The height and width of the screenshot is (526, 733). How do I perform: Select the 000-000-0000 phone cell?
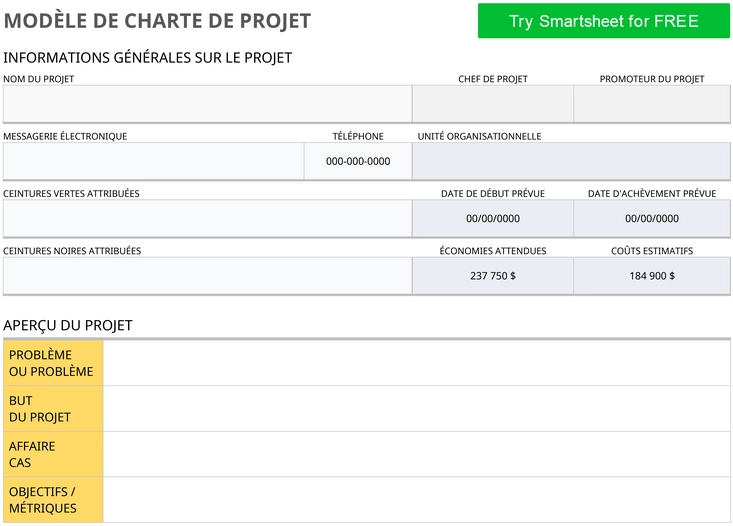point(358,161)
